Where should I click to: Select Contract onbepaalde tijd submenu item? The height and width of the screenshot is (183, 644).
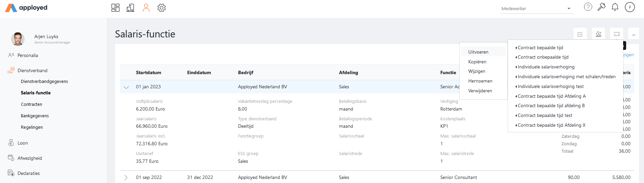pyautogui.click(x=543, y=57)
